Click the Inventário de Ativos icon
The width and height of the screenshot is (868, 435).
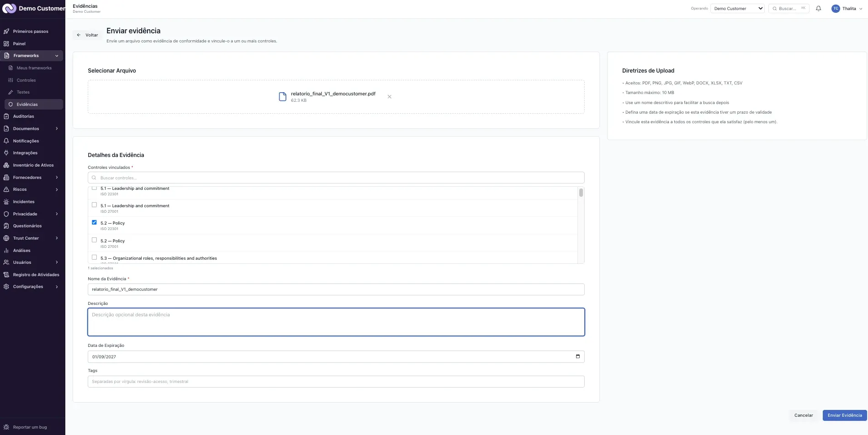point(6,165)
